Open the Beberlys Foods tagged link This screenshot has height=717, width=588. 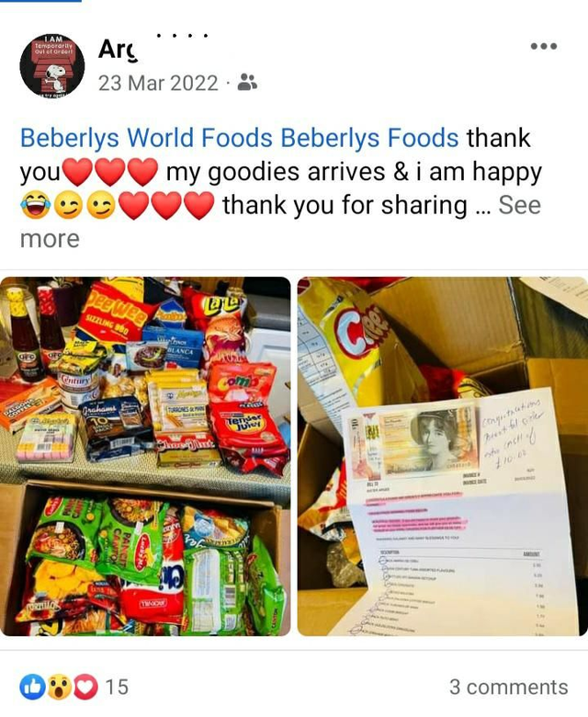369,138
